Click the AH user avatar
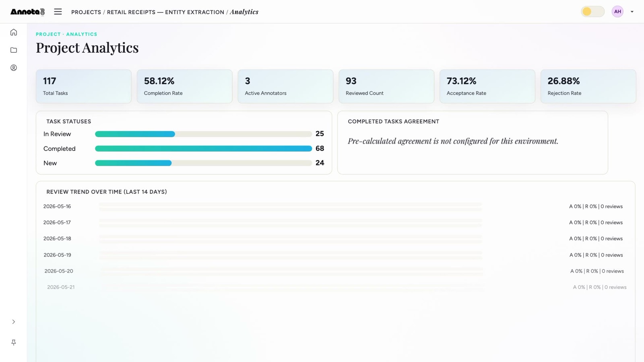 point(617,12)
